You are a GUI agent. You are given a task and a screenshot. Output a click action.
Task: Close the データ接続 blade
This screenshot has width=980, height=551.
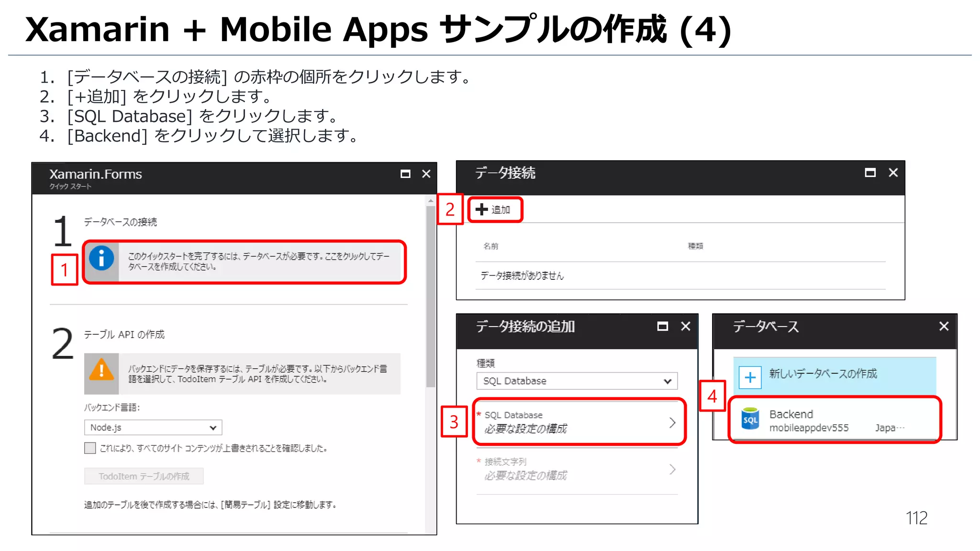[893, 173]
